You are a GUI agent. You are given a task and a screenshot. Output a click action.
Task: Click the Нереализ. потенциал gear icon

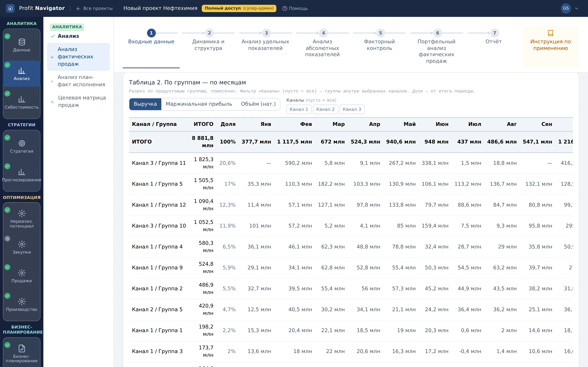pos(22,214)
